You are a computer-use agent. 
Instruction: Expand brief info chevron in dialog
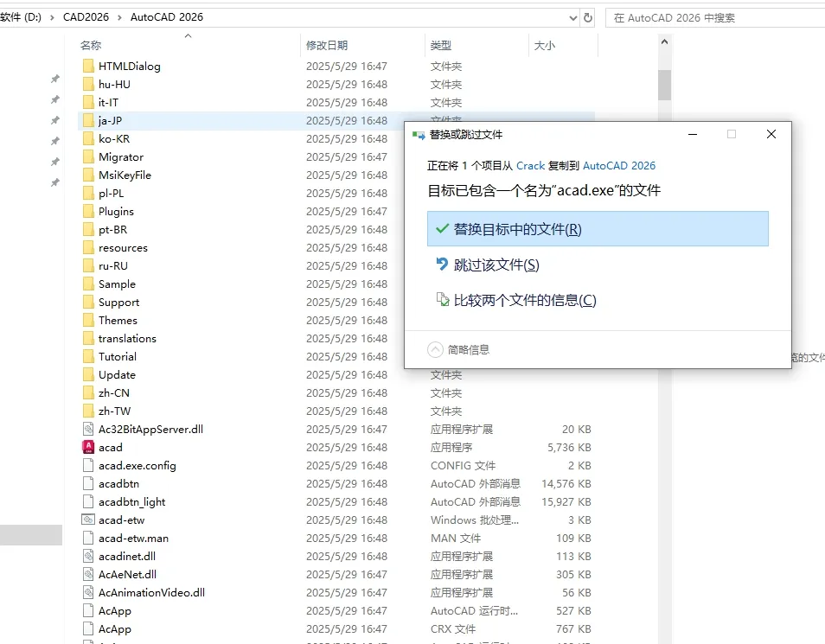tap(435, 349)
